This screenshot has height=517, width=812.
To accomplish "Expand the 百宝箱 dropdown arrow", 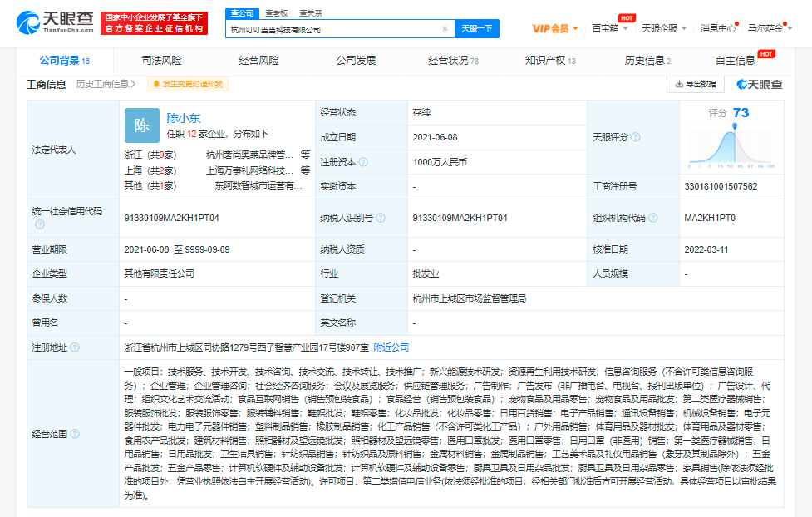I will click(626, 28).
